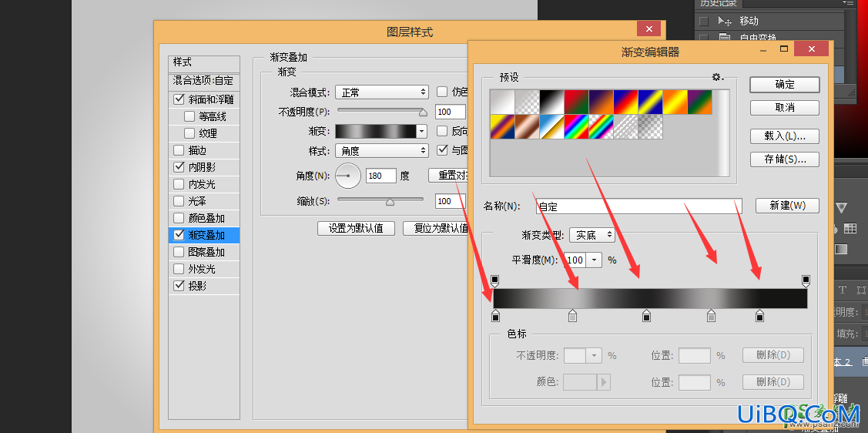
Task: Click the 缩放 slider track
Action: click(x=380, y=200)
